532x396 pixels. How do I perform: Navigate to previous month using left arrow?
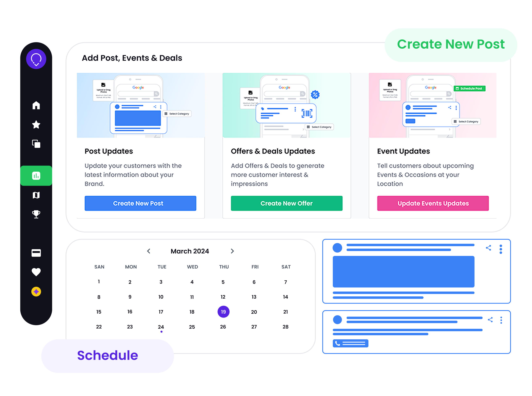point(148,251)
